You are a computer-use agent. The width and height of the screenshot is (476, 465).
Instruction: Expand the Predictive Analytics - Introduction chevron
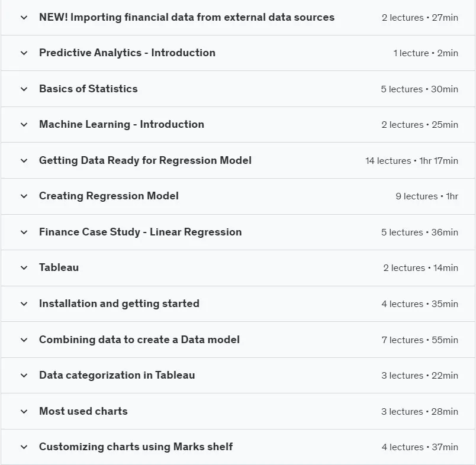pos(24,53)
